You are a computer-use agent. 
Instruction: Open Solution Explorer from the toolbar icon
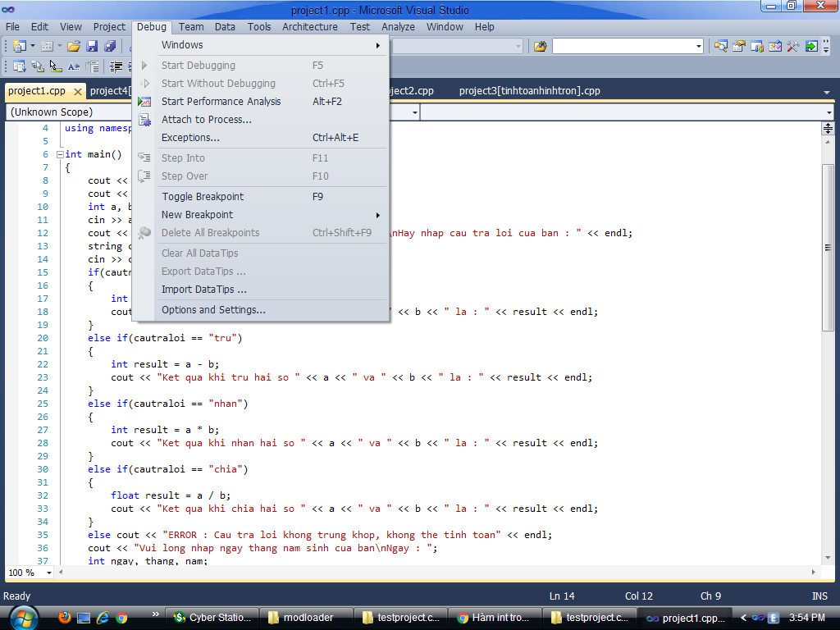coord(720,46)
